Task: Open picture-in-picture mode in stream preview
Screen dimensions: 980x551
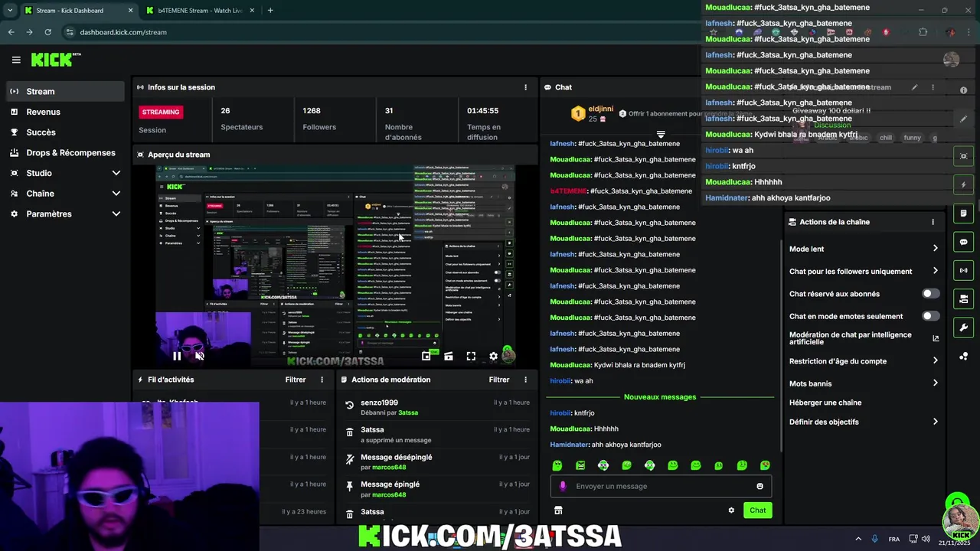Action: click(x=426, y=356)
